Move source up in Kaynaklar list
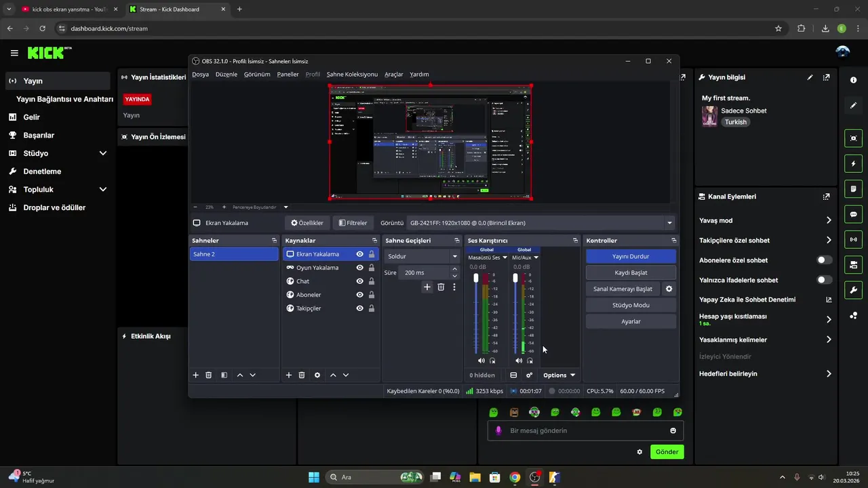Viewport: 868px width, 488px height. click(333, 375)
